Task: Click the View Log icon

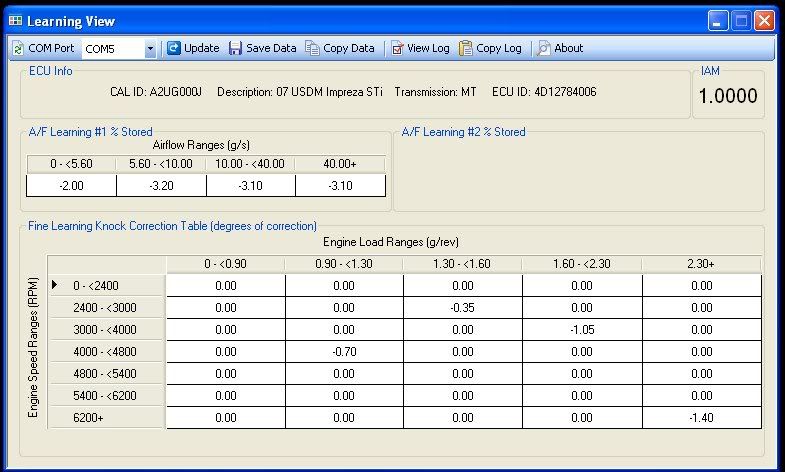Action: tap(398, 48)
